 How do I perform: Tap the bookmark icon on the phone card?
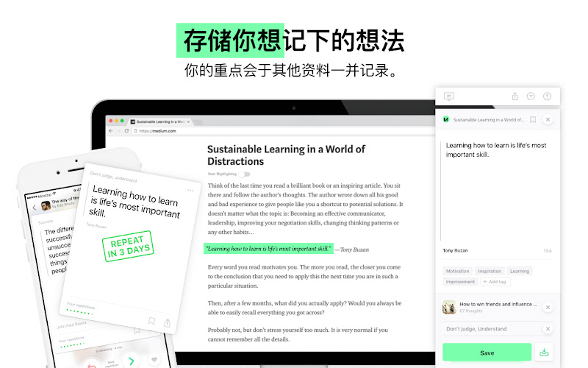[151, 321]
